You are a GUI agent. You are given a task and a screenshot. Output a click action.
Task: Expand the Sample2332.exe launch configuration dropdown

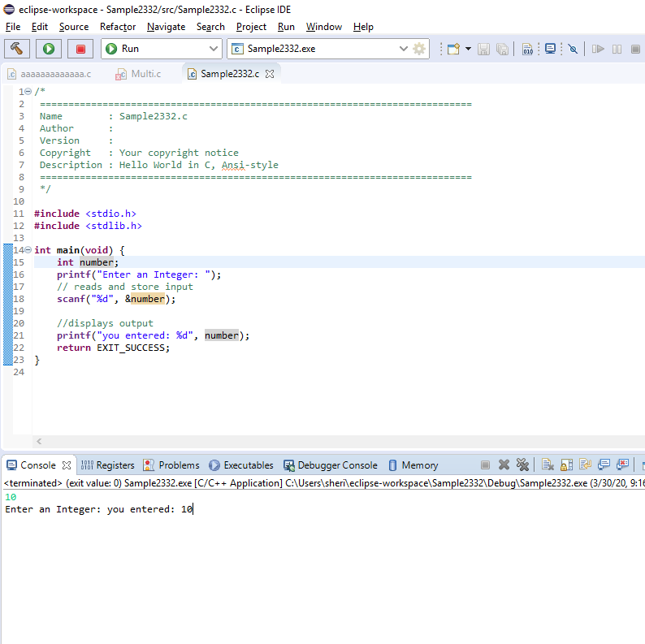404,49
